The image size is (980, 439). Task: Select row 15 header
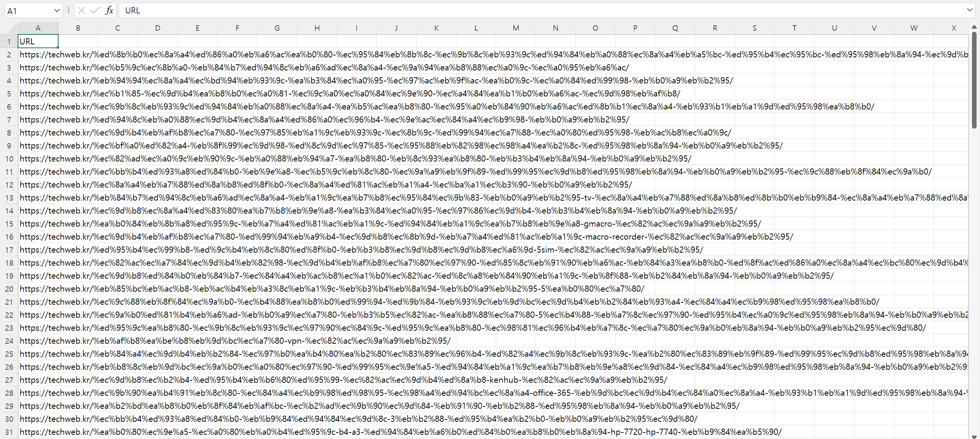coord(9,224)
